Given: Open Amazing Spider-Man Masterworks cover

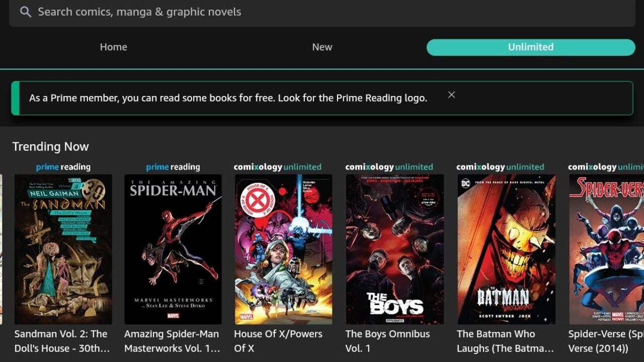Looking at the screenshot, I should coord(173,249).
